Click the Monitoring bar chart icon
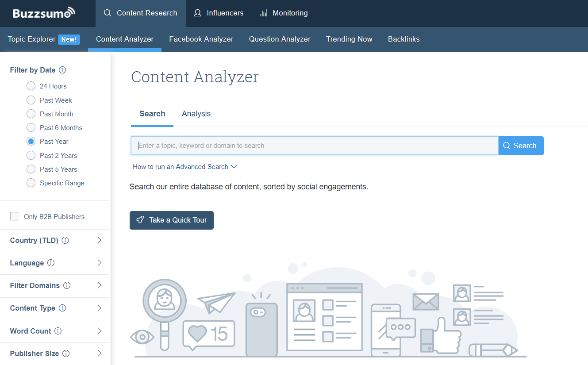The height and width of the screenshot is (365, 588). 264,13
